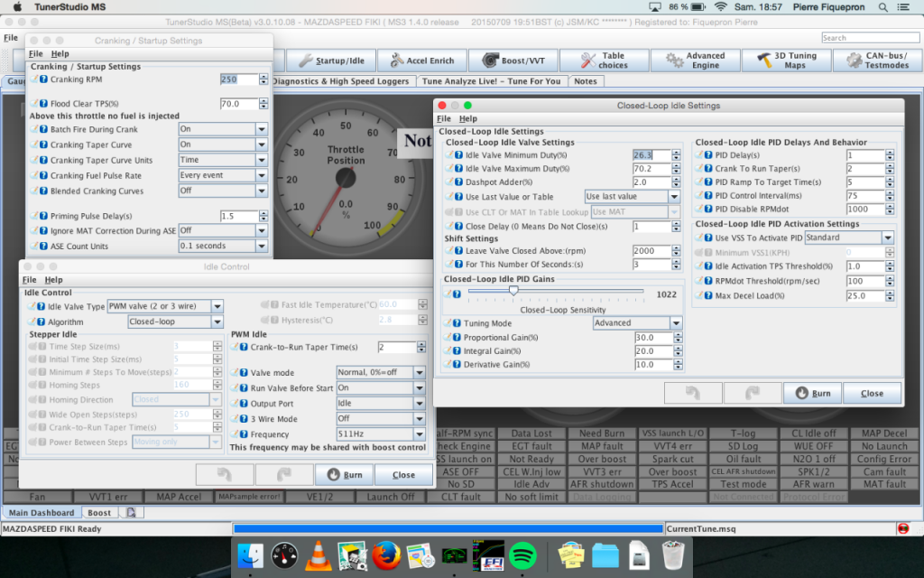Open help for Cranking RPM setting
Screen dimensions: 924x578
tap(43, 79)
